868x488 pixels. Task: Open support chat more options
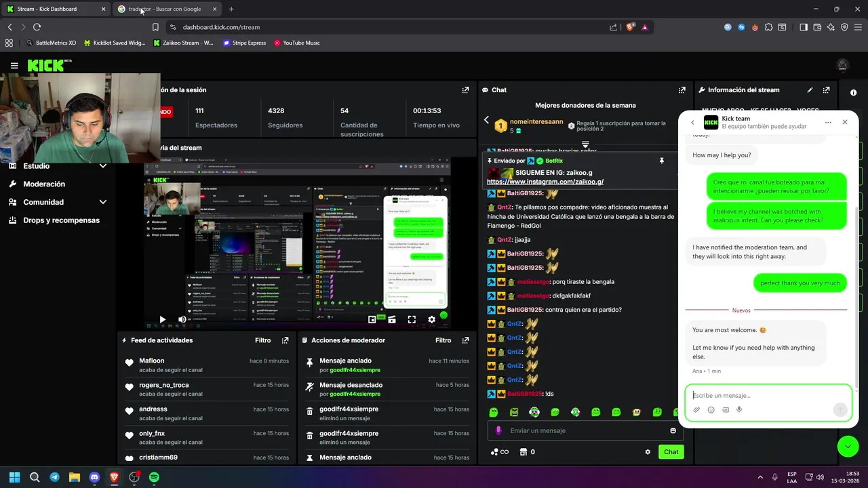click(x=828, y=123)
